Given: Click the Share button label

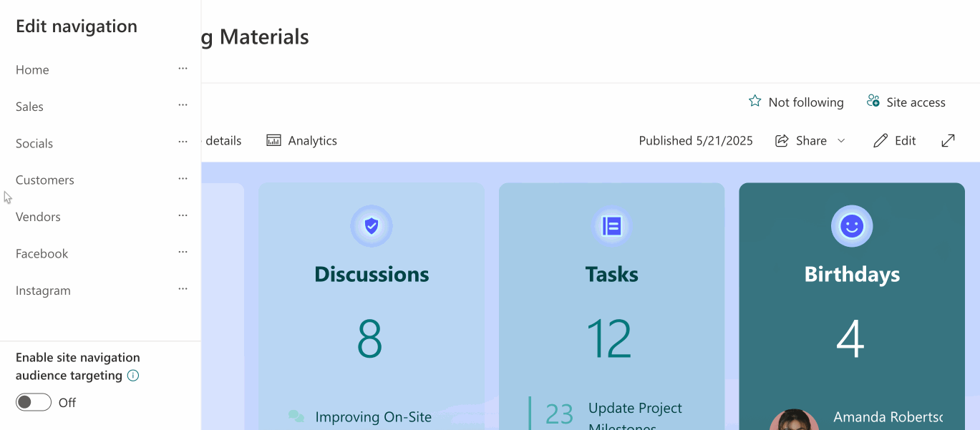Looking at the screenshot, I should click(811, 141).
